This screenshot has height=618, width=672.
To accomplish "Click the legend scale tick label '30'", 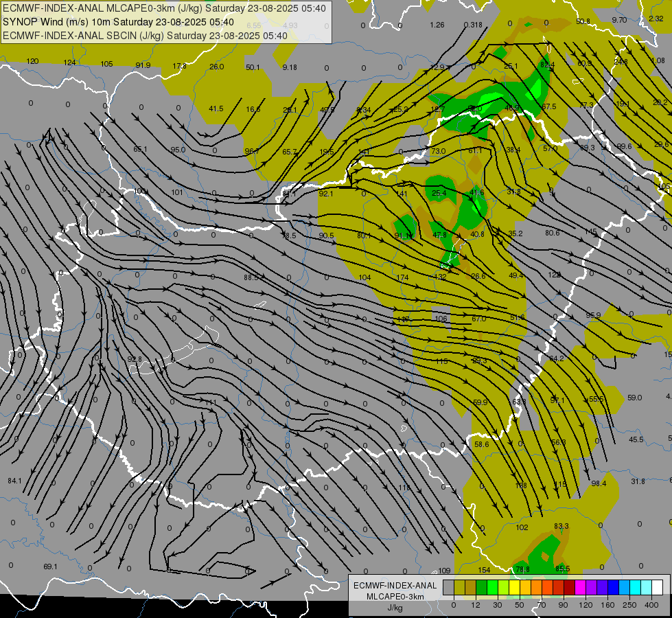I will click(497, 605).
